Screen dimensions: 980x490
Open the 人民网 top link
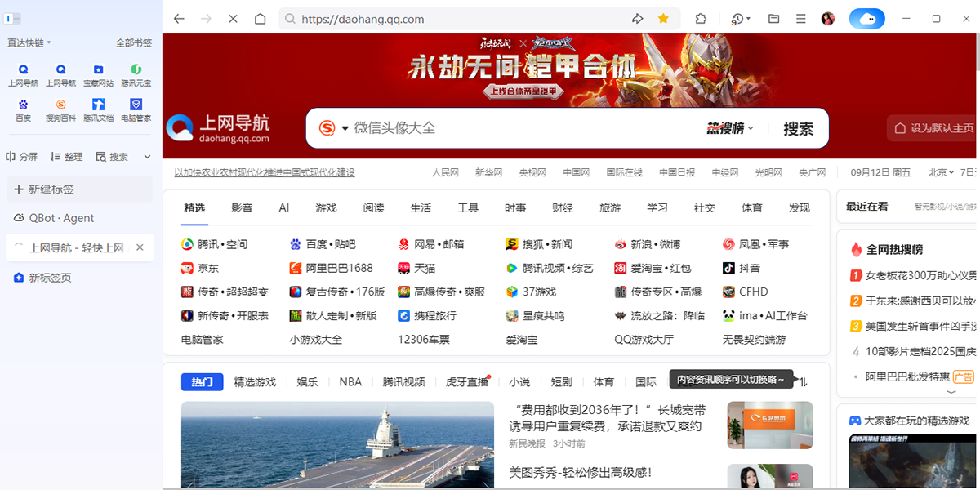point(445,172)
